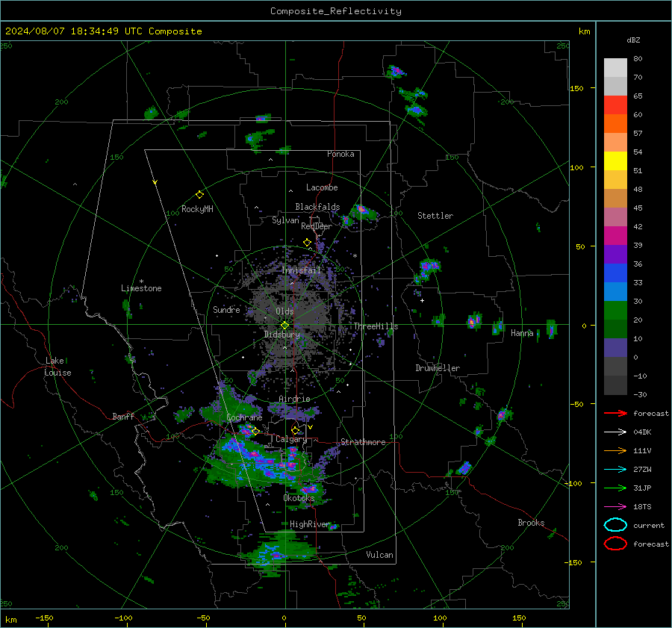Select the orange 111V arrow legend icon
Image resolution: width=672 pixels, height=628 pixels.
[x=615, y=450]
